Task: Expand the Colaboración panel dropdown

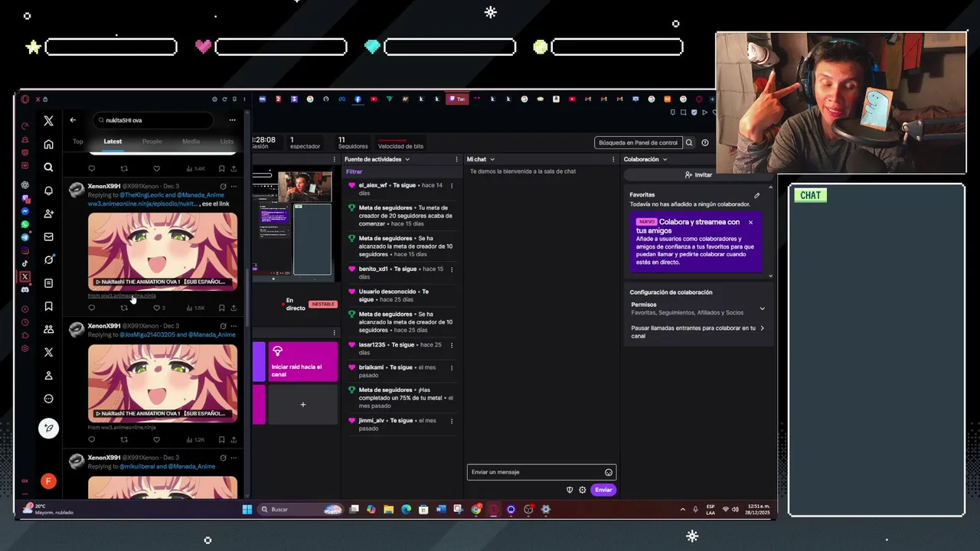Action: tap(665, 159)
